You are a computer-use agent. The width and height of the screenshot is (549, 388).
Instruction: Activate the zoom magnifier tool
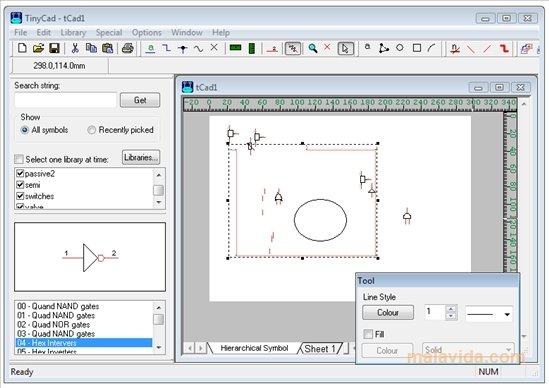(313, 48)
